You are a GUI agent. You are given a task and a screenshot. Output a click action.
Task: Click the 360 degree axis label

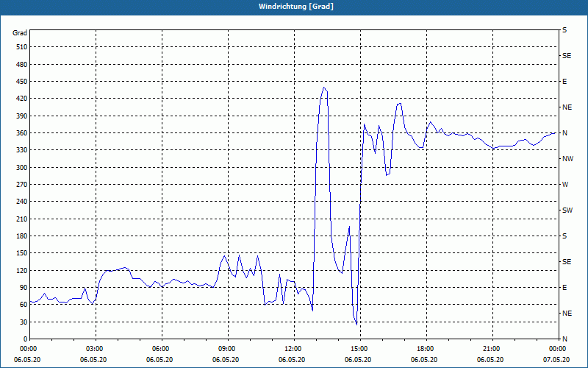point(22,133)
